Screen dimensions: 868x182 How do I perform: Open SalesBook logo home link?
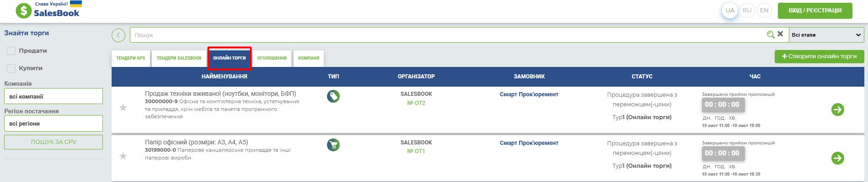[x=48, y=10]
